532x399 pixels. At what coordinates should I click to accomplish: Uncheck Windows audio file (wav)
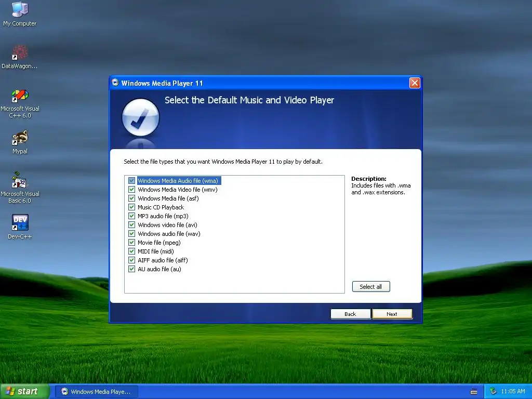point(131,234)
